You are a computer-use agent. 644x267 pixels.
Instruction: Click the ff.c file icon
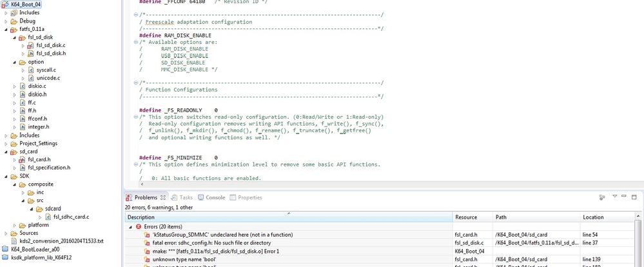(x=23, y=103)
